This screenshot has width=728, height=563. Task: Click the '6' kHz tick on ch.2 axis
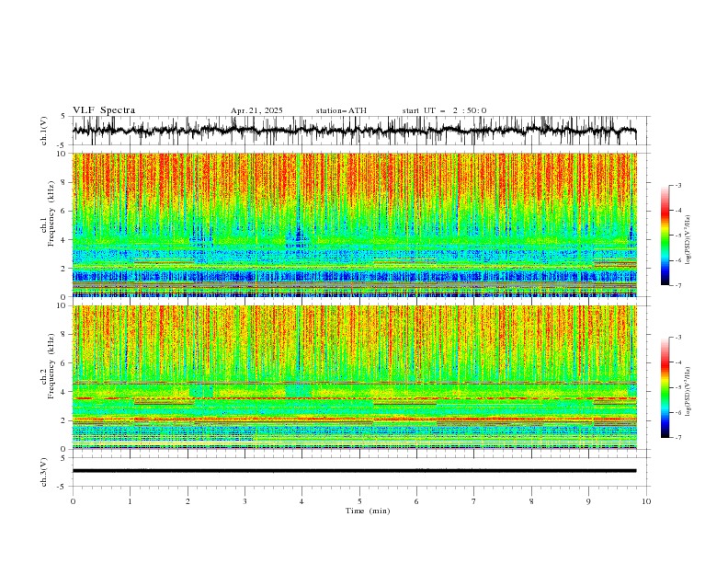click(x=64, y=362)
